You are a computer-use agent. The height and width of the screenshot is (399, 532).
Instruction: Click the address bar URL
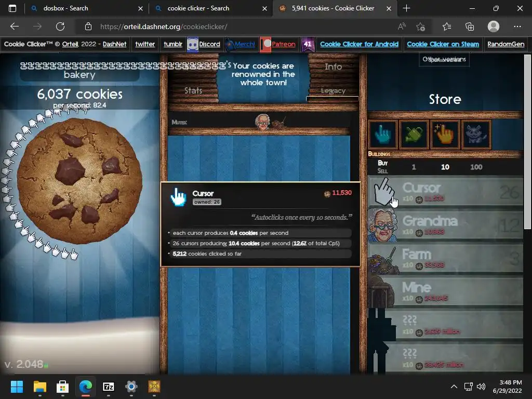[164, 26]
